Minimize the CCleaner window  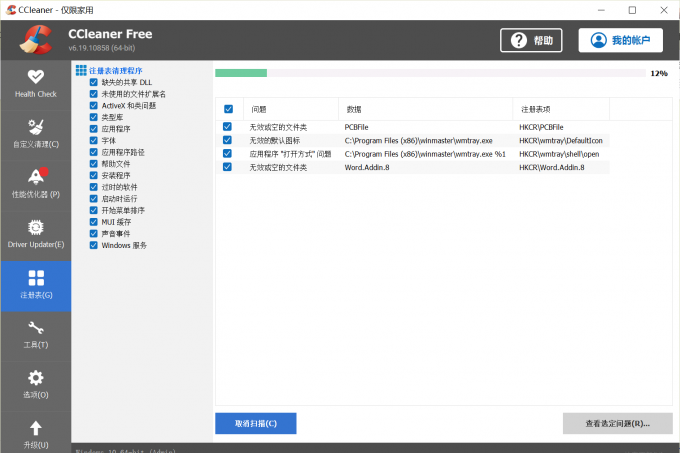tap(601, 10)
